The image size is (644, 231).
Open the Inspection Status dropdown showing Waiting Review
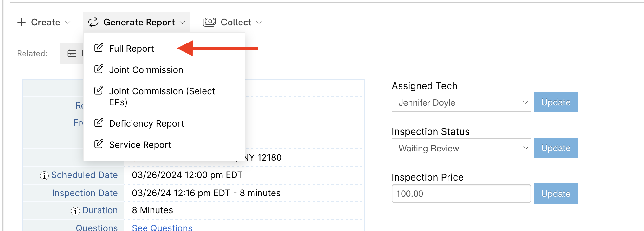pos(461,148)
